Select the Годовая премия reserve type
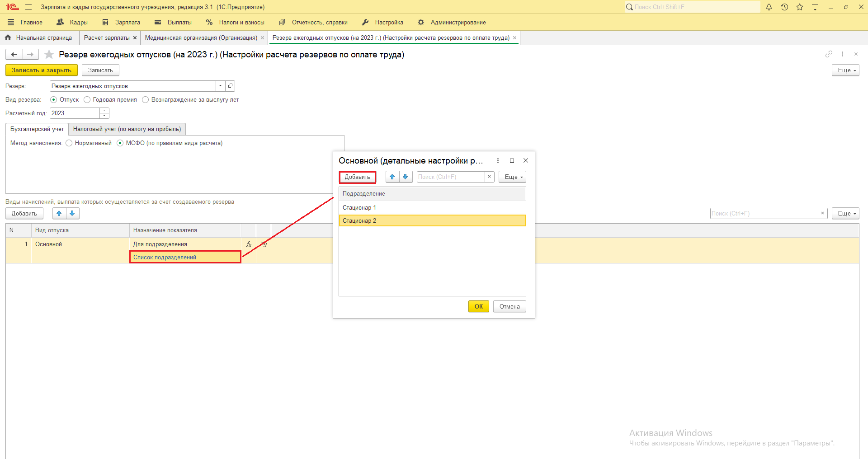Viewport: 868px width, 459px height. pyautogui.click(x=87, y=100)
